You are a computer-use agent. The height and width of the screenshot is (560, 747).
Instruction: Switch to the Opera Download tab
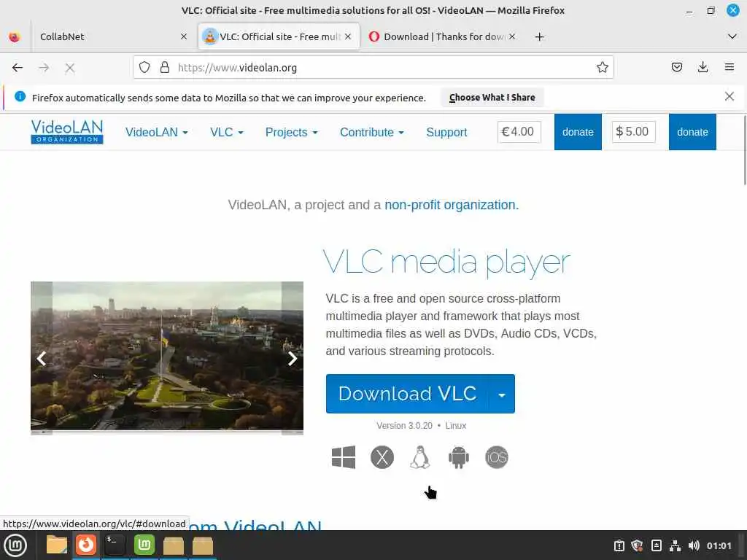pos(441,36)
